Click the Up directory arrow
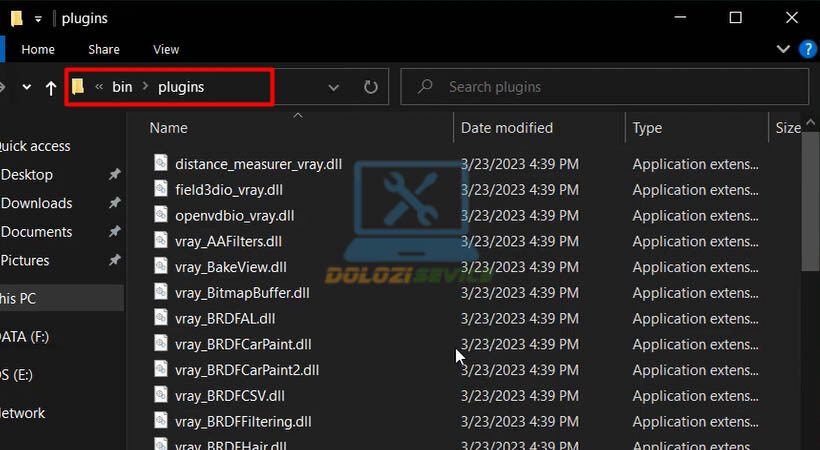820x450 pixels. click(x=51, y=88)
